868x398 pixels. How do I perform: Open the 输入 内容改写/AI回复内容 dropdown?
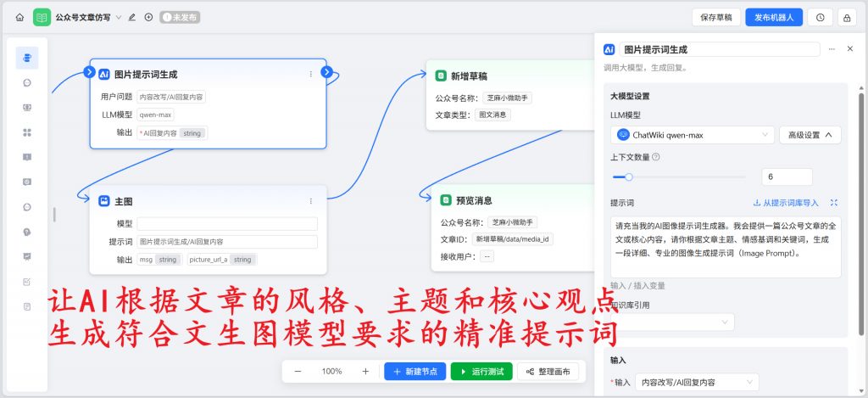click(x=697, y=383)
